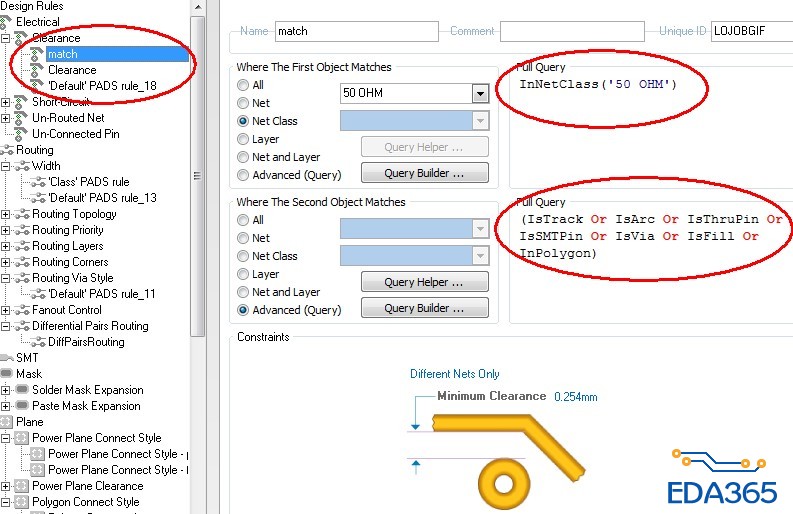Screen dimensions: 793x514
Task: Open Query Builder for first object
Action: (425, 173)
